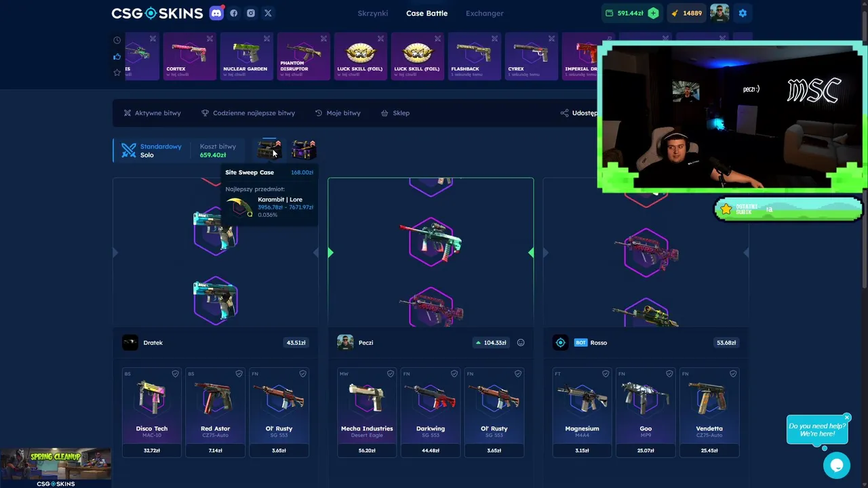Click the shield icon on Red Astor card

pos(239,373)
